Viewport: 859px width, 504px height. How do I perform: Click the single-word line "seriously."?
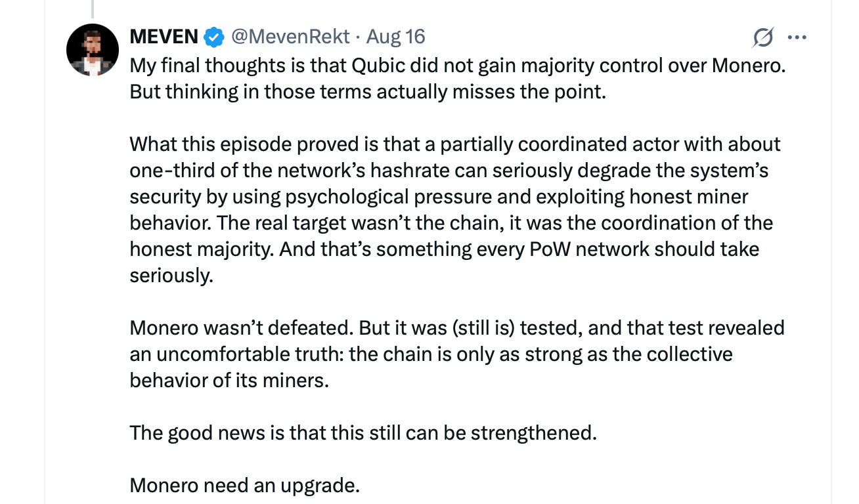tap(171, 275)
